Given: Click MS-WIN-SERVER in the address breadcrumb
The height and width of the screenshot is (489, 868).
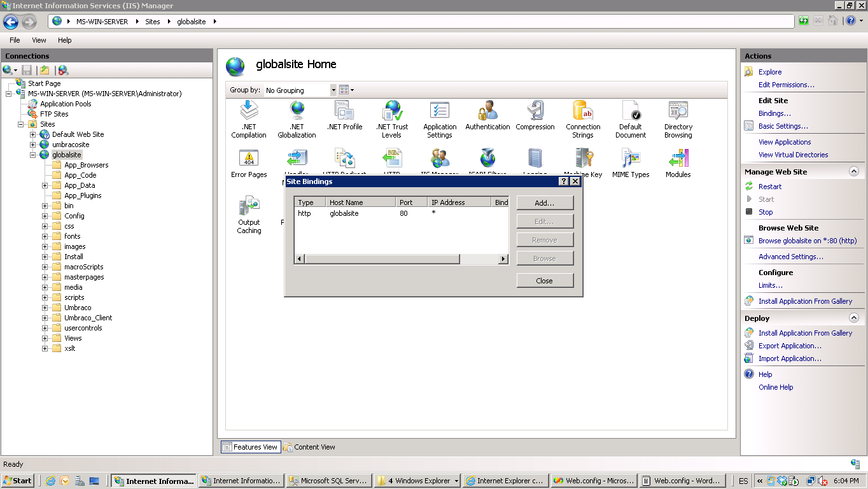Looking at the screenshot, I should [102, 22].
